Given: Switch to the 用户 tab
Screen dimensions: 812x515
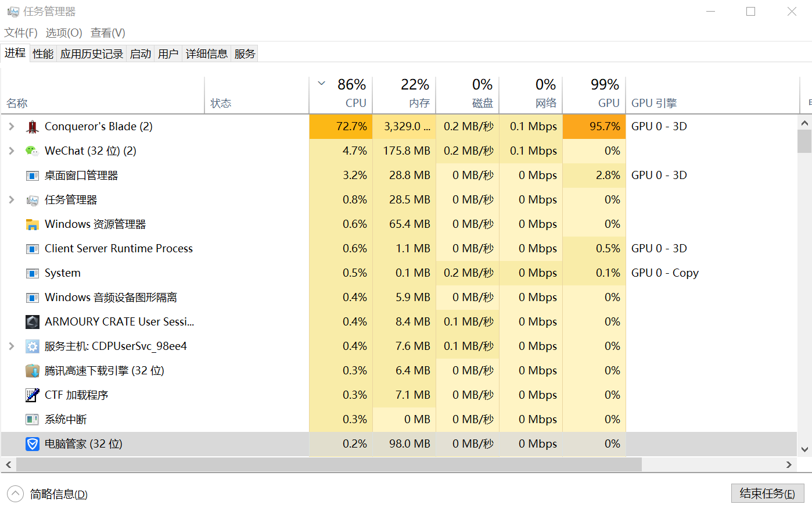Looking at the screenshot, I should click(x=168, y=54).
